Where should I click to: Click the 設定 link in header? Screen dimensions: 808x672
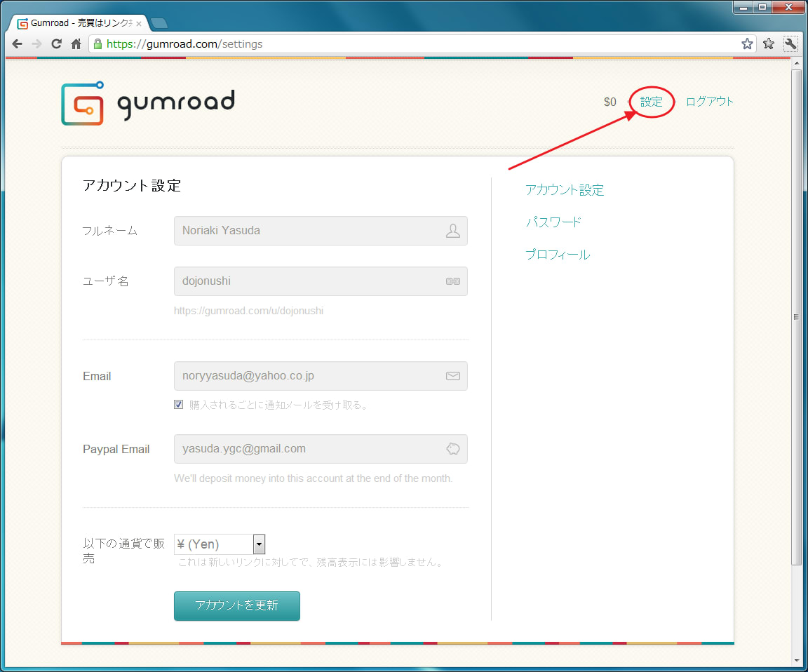click(651, 102)
